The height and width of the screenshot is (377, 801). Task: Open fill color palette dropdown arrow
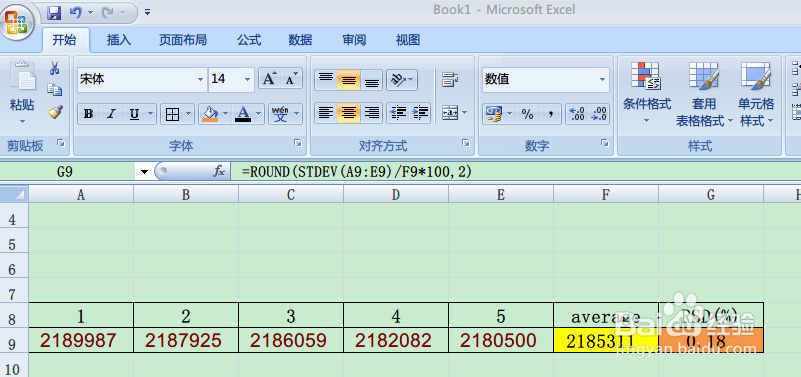point(226,114)
